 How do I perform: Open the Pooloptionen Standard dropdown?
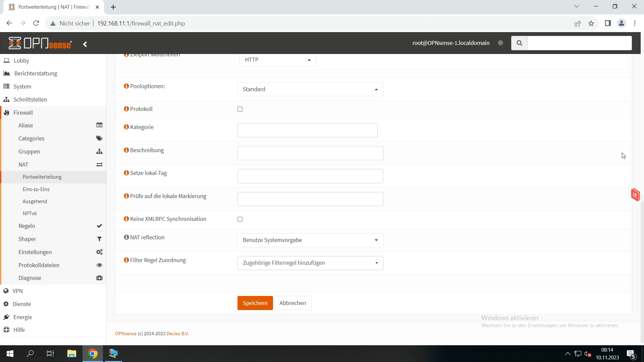310,89
